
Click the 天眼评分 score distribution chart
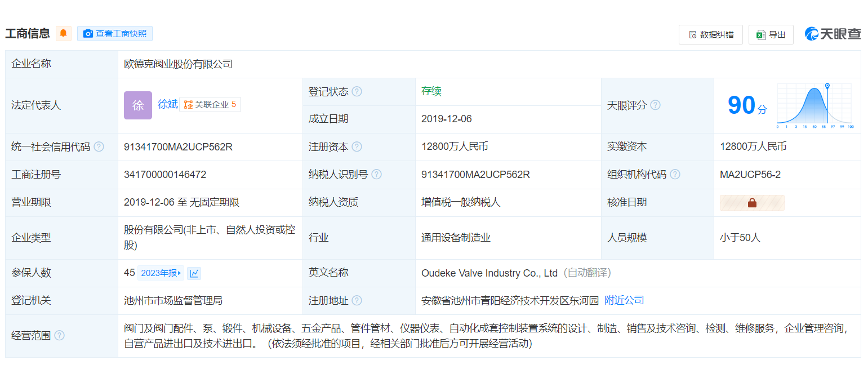816,106
